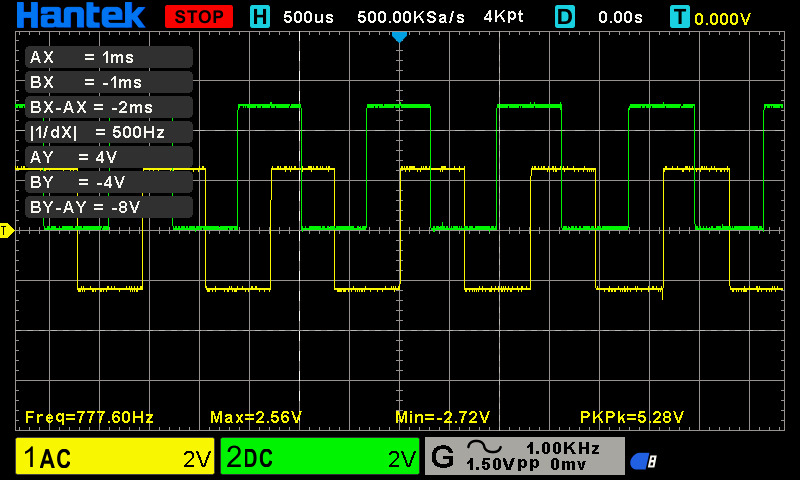Click the blue trigger position marker at top
Viewport: 800px width, 480px height.
[399, 37]
